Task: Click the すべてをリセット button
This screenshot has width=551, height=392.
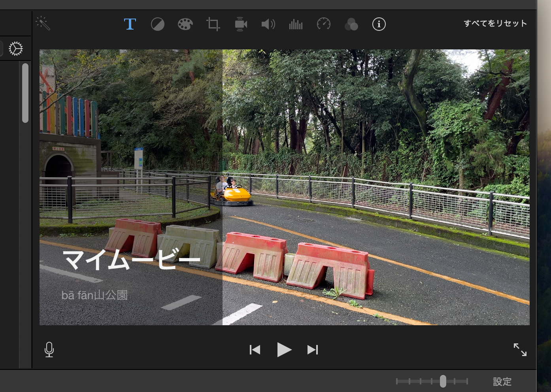Action: (495, 24)
